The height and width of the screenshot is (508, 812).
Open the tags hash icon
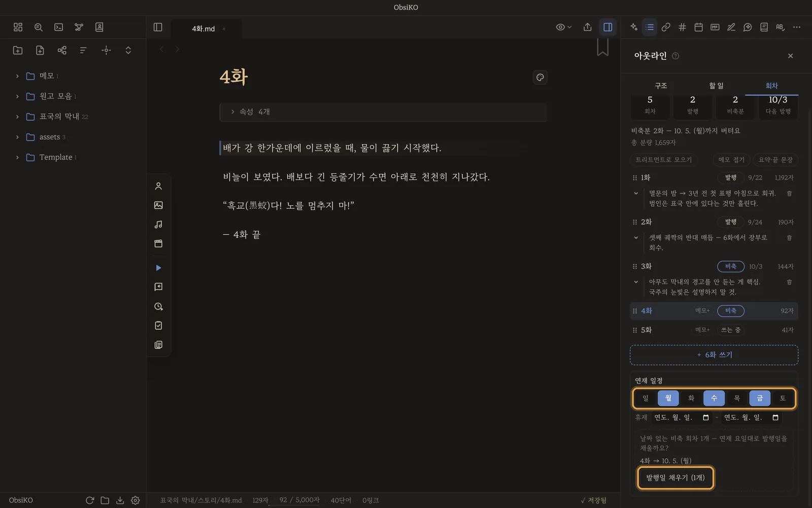point(682,27)
